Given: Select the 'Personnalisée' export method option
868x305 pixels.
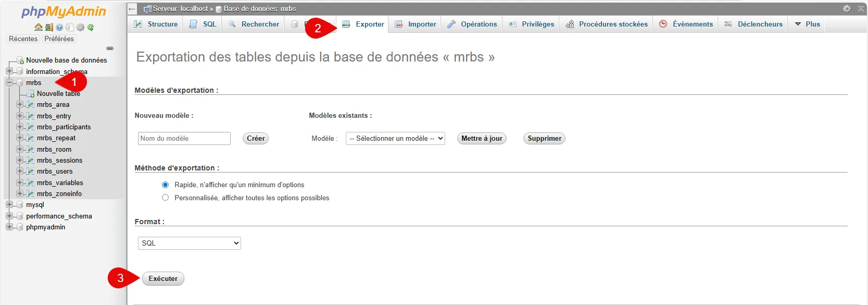Looking at the screenshot, I should (165, 198).
